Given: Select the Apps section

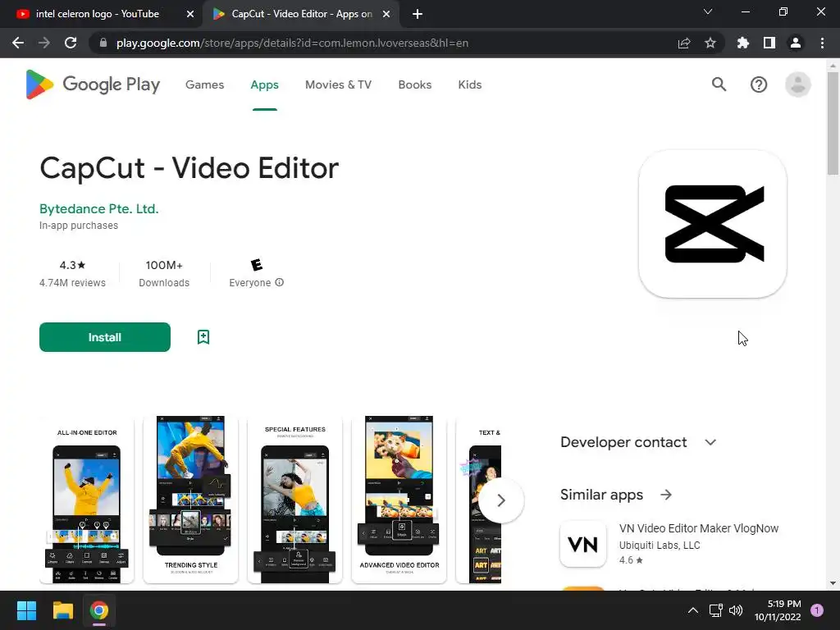Looking at the screenshot, I should (x=265, y=84).
